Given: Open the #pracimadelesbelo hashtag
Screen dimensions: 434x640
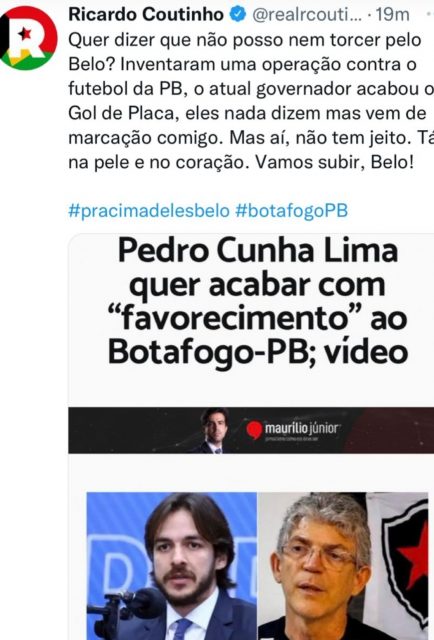Looking at the screenshot, I should pos(149,211).
